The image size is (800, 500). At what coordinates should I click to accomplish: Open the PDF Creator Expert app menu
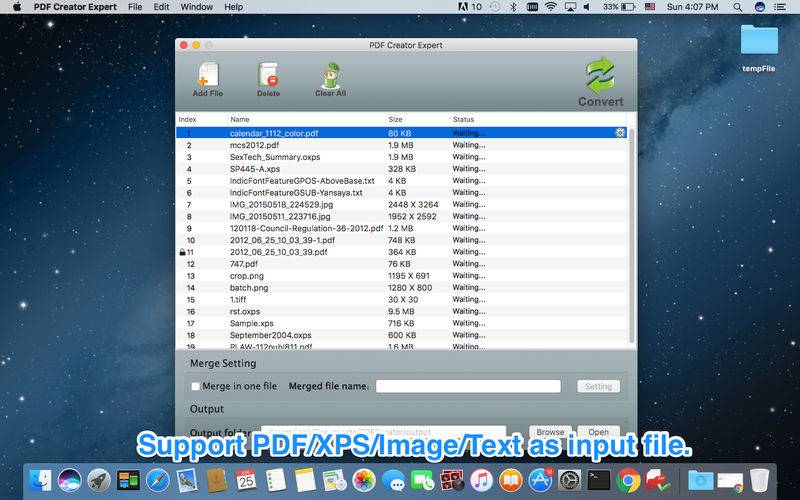click(75, 7)
